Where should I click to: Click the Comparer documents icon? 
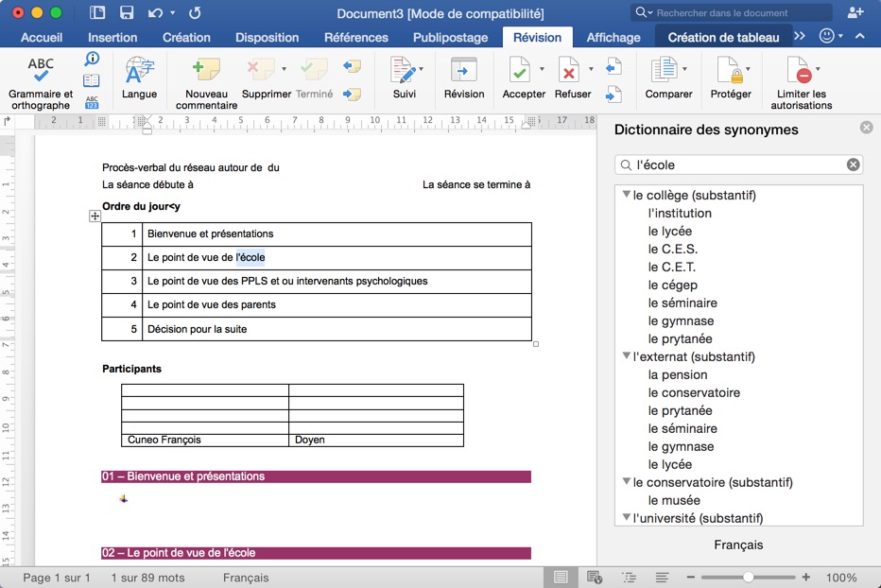(664, 70)
